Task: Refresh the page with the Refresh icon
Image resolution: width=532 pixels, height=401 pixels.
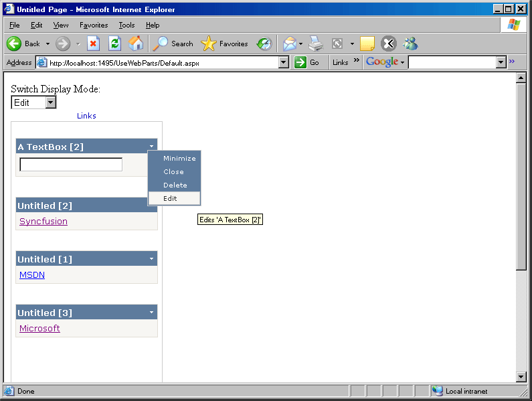Action: click(114, 44)
